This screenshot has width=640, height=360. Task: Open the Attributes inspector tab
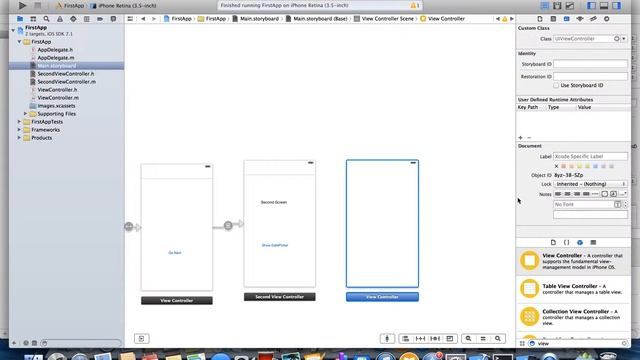pyautogui.click(x=580, y=19)
